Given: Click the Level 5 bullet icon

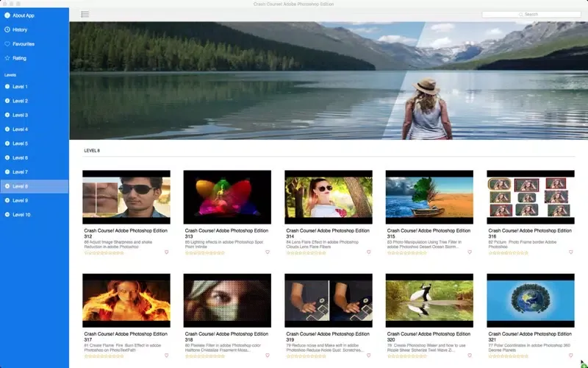Looking at the screenshot, I should [7, 144].
